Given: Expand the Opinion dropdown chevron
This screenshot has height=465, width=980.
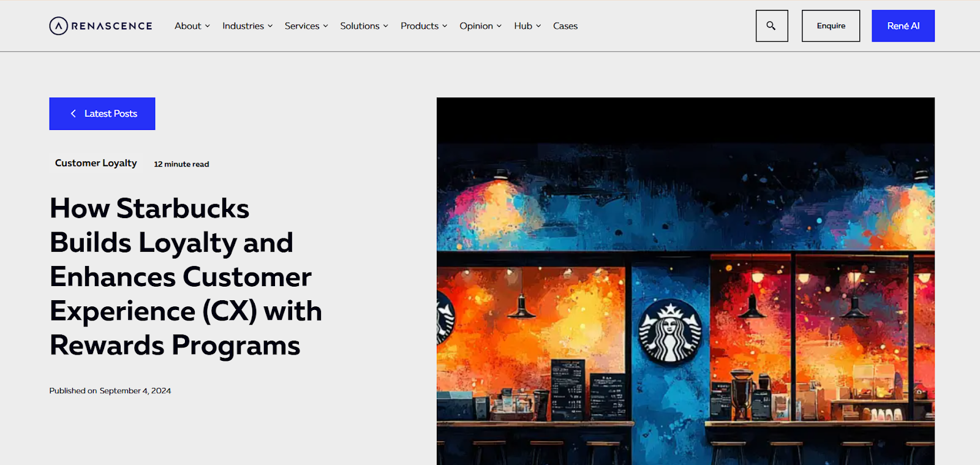Looking at the screenshot, I should tap(499, 26).
